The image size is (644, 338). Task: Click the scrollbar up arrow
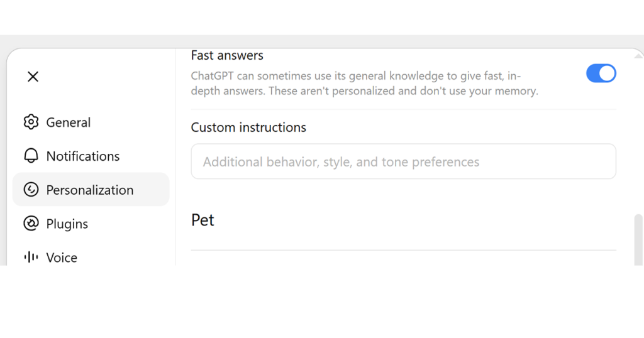[x=638, y=56]
